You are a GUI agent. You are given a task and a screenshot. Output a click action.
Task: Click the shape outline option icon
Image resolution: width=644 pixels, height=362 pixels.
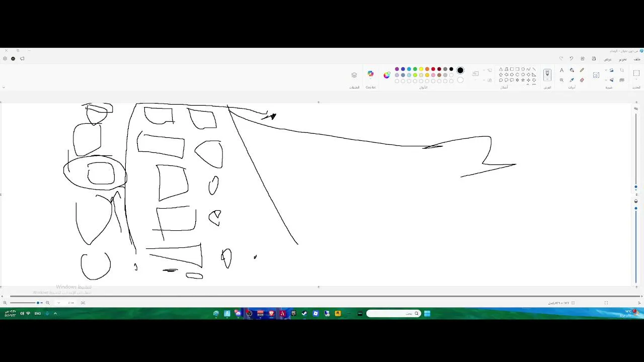coord(490,70)
